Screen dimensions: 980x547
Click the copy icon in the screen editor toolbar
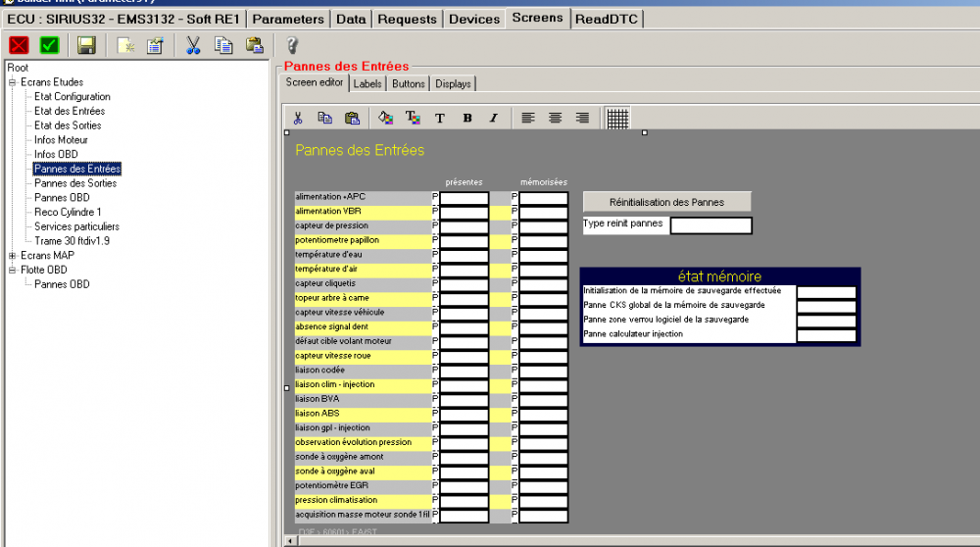coord(325,118)
